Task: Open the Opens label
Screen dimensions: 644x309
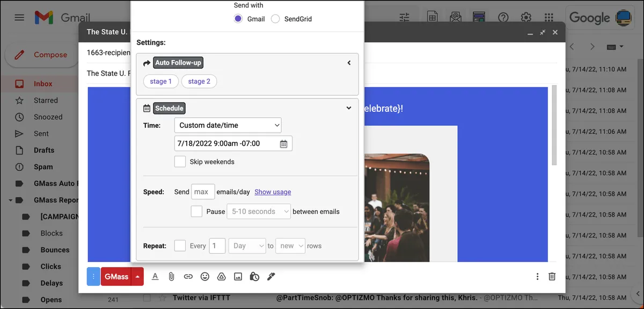Action: (x=51, y=300)
